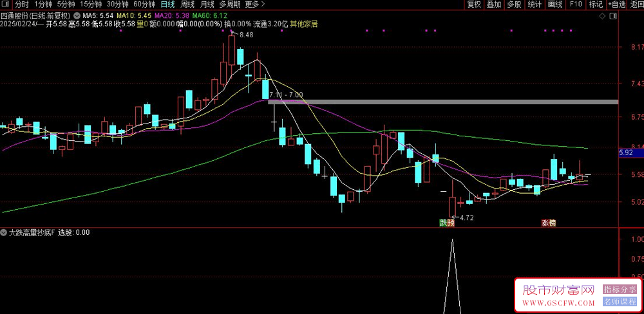Screen dimensions: 644x314
Task: Click the 大跌高量抄底F indicator name
Action: (x=32, y=232)
